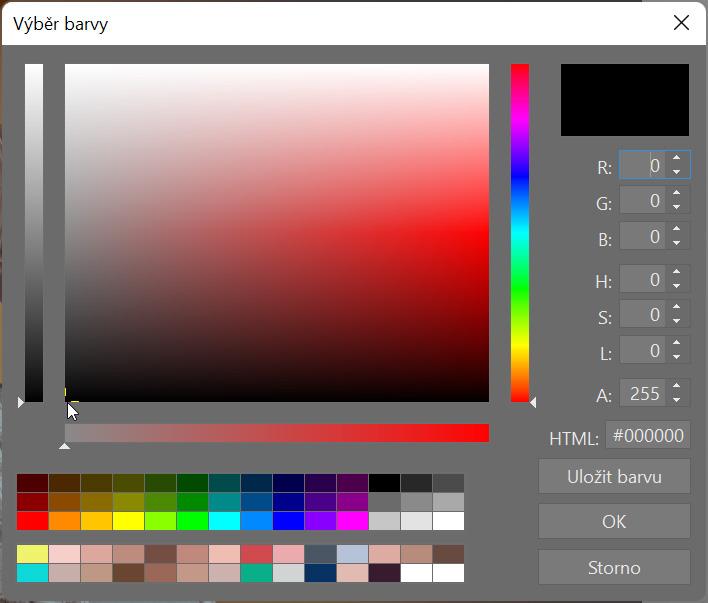Decrease R value with down arrow
Image resolution: width=708 pixels, height=603 pixels.
click(x=676, y=172)
